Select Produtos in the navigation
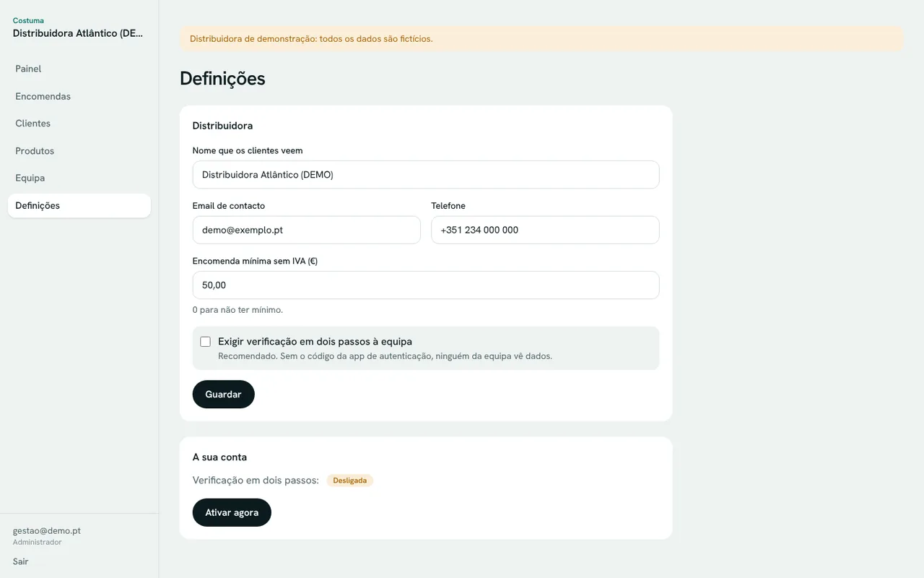This screenshot has height=578, width=924. pyautogui.click(x=79, y=151)
